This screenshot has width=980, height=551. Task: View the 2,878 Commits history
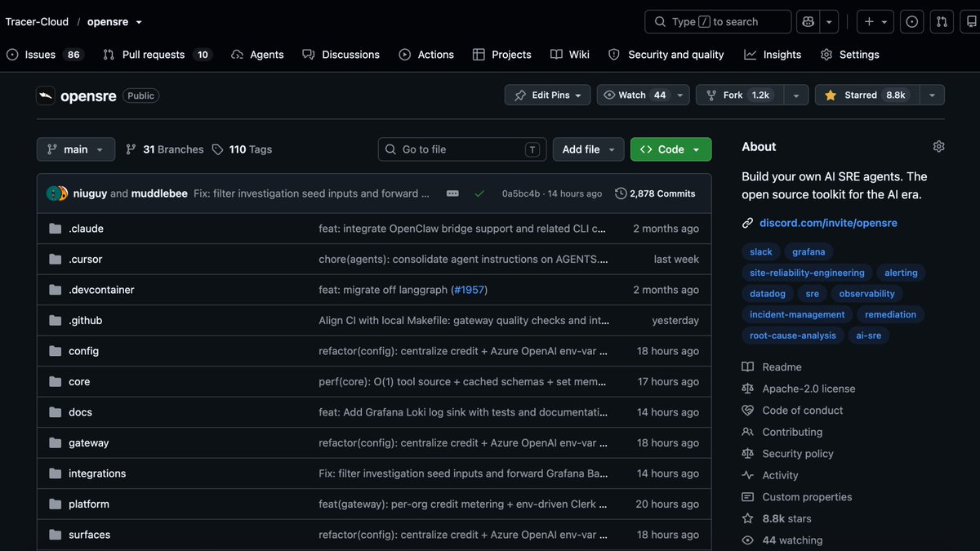(x=655, y=193)
